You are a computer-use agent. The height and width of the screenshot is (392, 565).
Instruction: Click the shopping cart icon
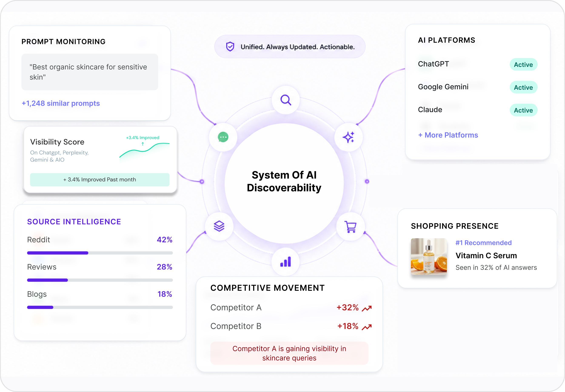tap(350, 227)
